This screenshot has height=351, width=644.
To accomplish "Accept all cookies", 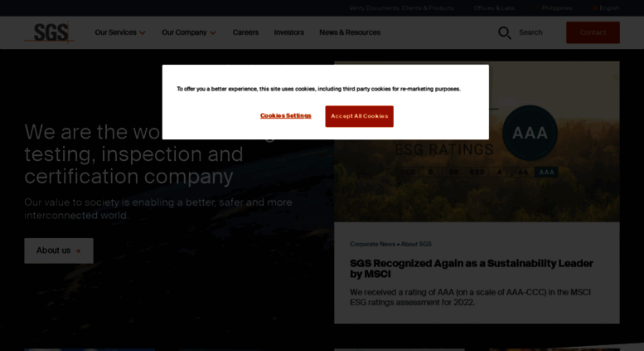I will click(x=359, y=116).
